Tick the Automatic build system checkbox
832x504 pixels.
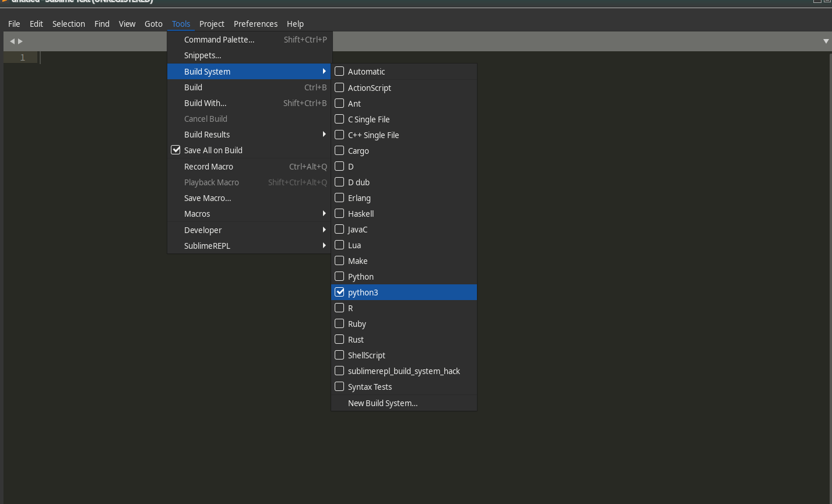(x=339, y=72)
